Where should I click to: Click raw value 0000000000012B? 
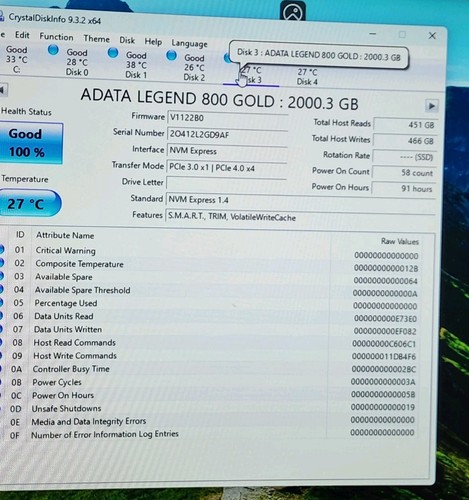386,268
